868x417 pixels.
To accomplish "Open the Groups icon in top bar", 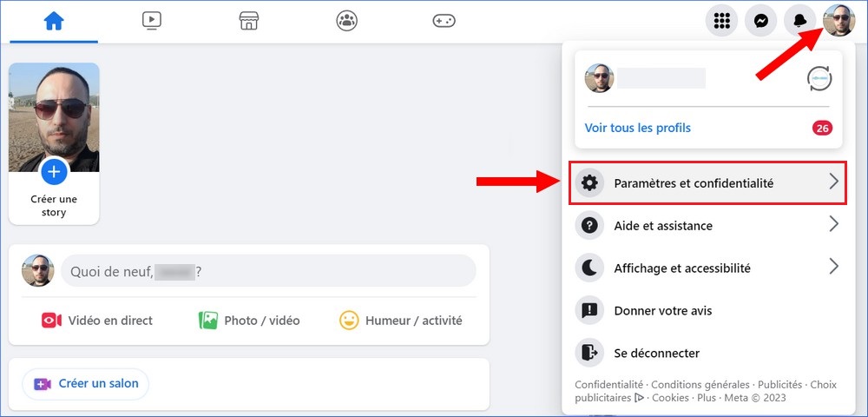I will pyautogui.click(x=347, y=22).
